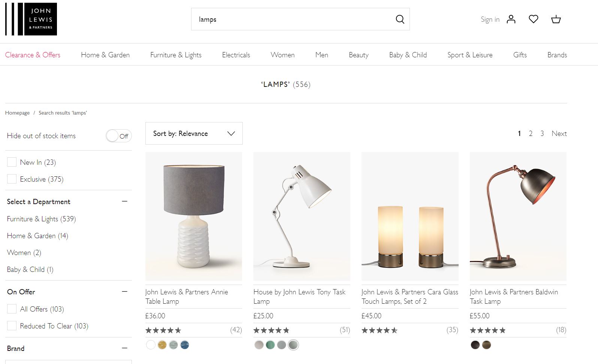Toggle Hide out of stock items switch
Viewport: 598px width, 364px height.
[118, 136]
